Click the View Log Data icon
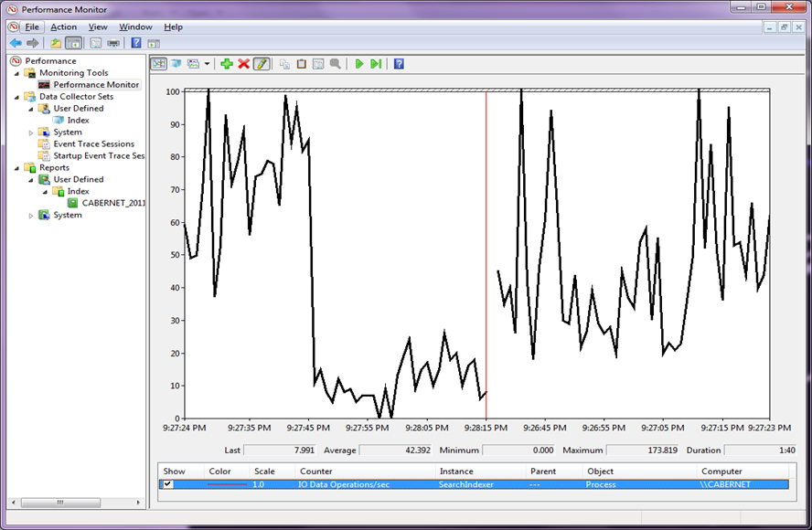 click(176, 64)
